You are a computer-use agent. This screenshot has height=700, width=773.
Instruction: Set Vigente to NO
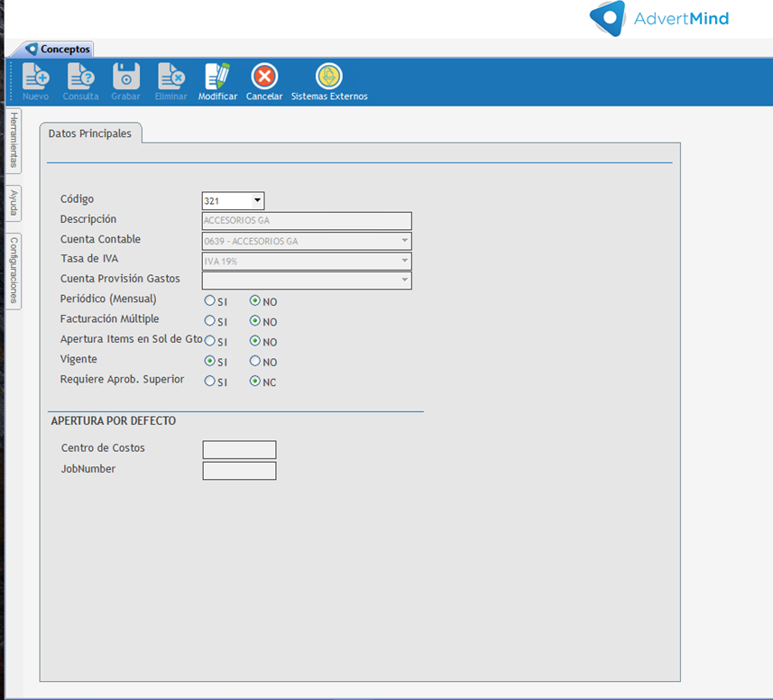255,361
